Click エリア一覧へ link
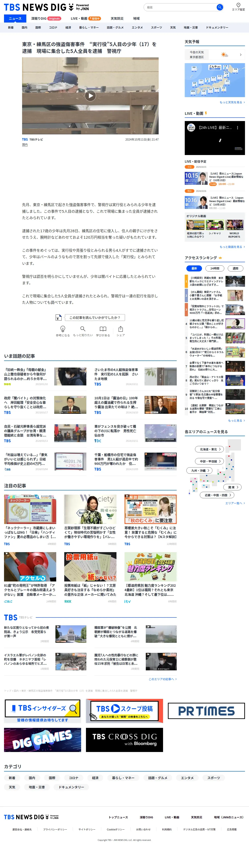Viewport: 249px width, 868px height. (235, 503)
